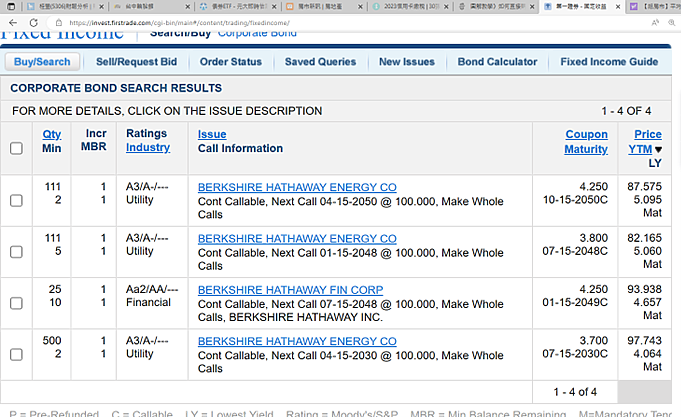Sort results by the Issue column link
The width and height of the screenshot is (681, 417).
click(x=212, y=134)
